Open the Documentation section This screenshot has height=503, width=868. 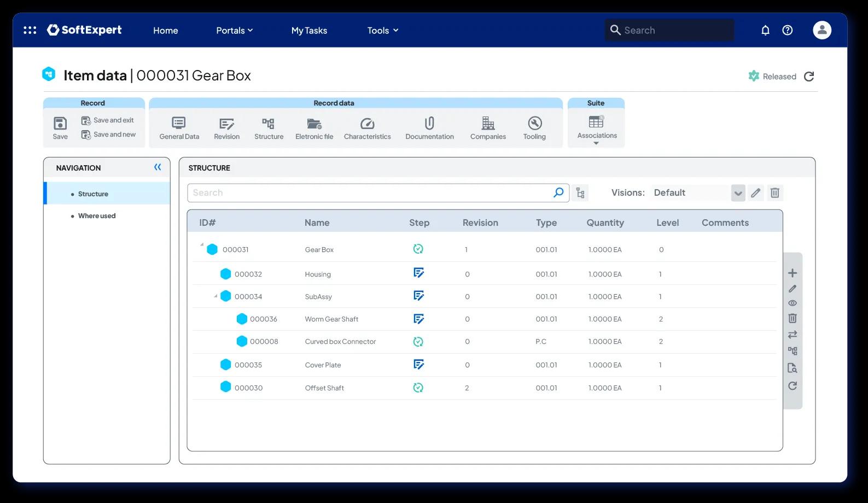tap(429, 128)
